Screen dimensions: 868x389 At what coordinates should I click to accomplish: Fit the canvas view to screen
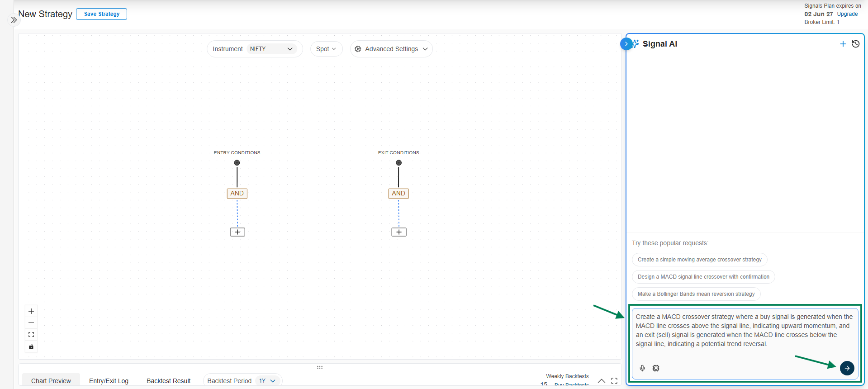[x=31, y=335]
